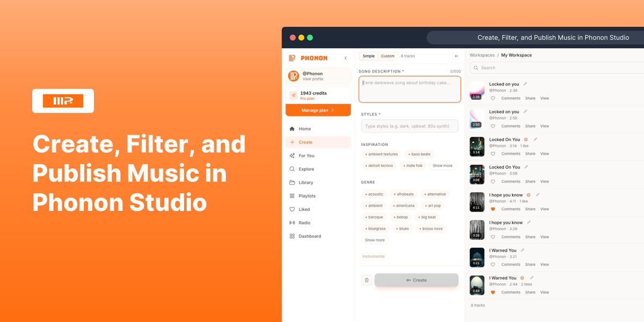Open For You via its sparkle icon
The height and width of the screenshot is (322, 644).
click(x=292, y=156)
